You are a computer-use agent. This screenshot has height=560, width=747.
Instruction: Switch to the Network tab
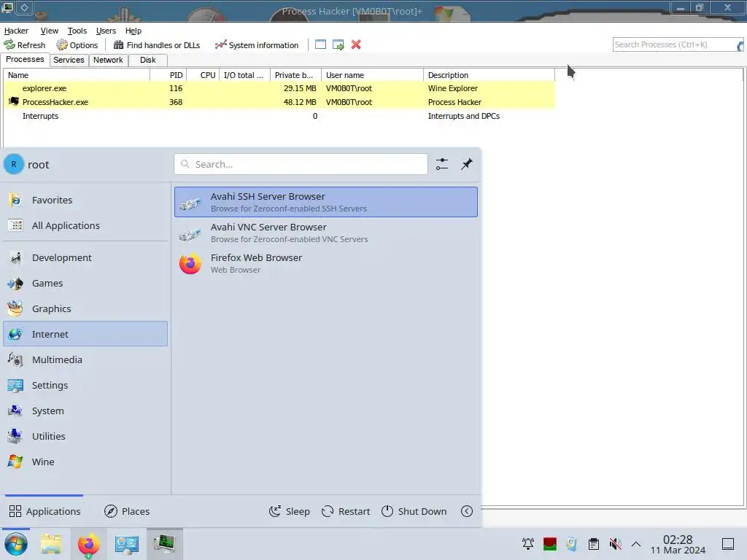[x=108, y=60]
